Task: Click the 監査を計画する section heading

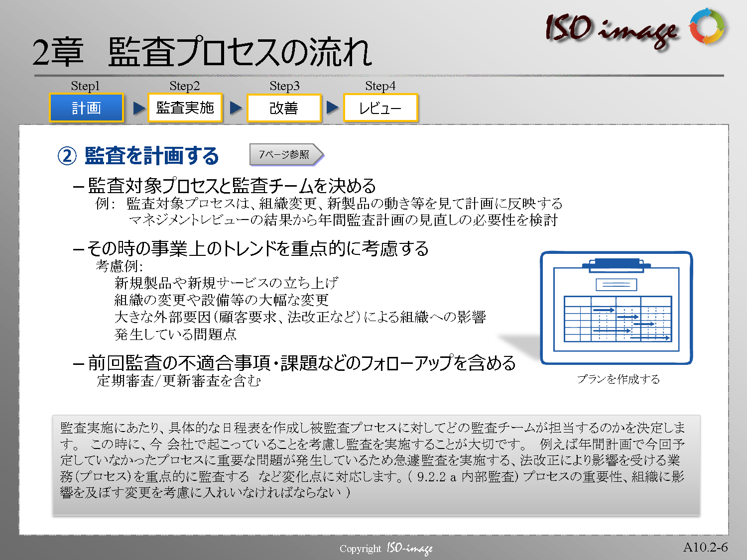Action: (x=152, y=156)
